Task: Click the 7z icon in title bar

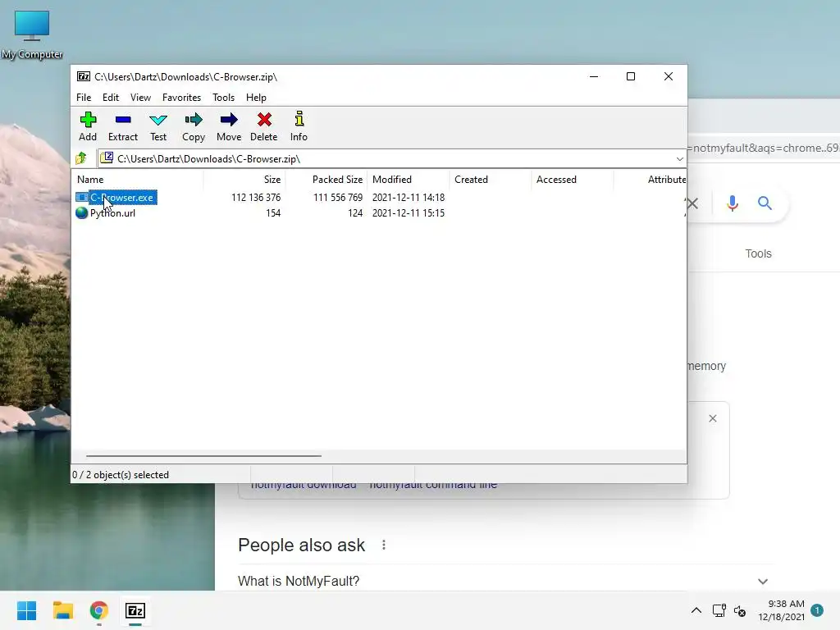Action: pos(84,76)
